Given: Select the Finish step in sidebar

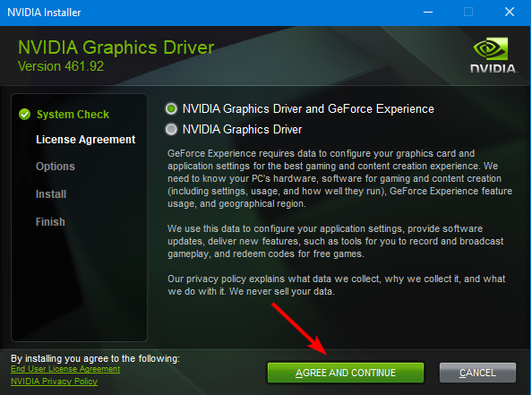Looking at the screenshot, I should click(50, 222).
